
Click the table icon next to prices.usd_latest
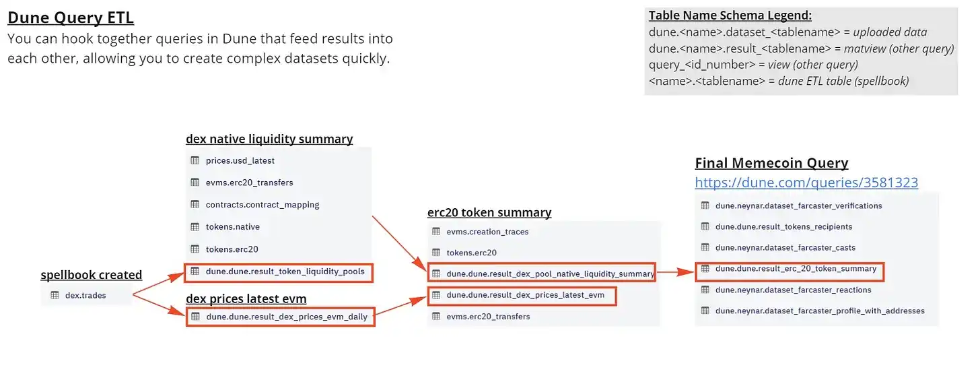pyautogui.click(x=195, y=160)
